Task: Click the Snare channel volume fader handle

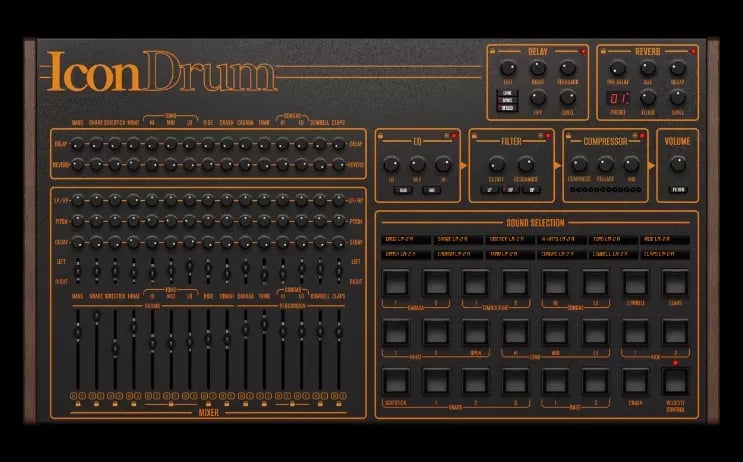Action: pyautogui.click(x=96, y=316)
